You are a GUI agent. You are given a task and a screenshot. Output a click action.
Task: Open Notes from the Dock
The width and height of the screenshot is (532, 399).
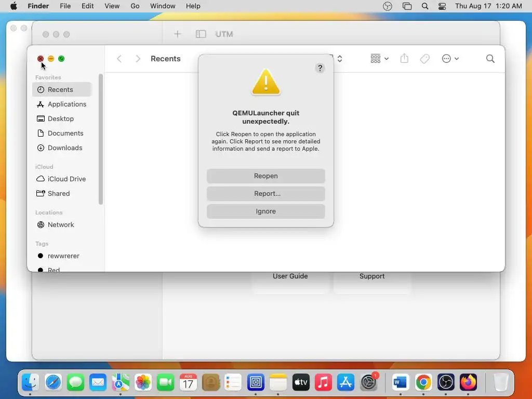278,383
